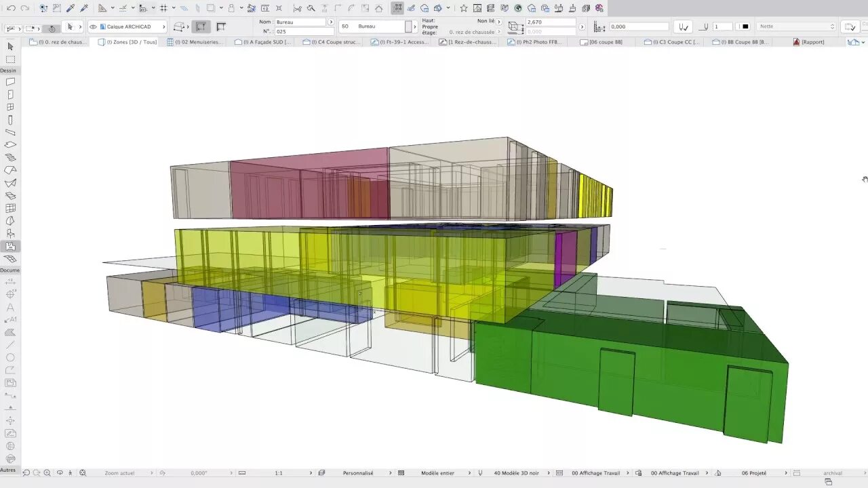Select the Column tool in toolbox
This screenshot has height=488, width=868.
tap(10, 120)
